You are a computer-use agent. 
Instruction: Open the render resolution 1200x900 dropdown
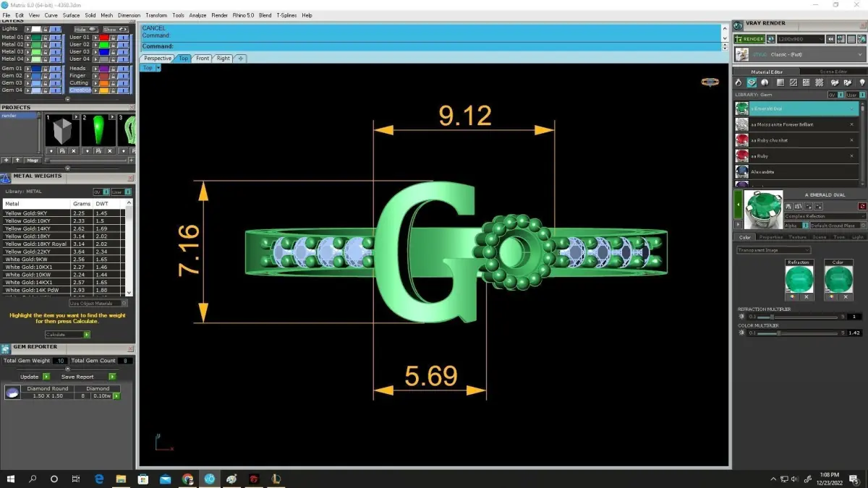(x=801, y=39)
